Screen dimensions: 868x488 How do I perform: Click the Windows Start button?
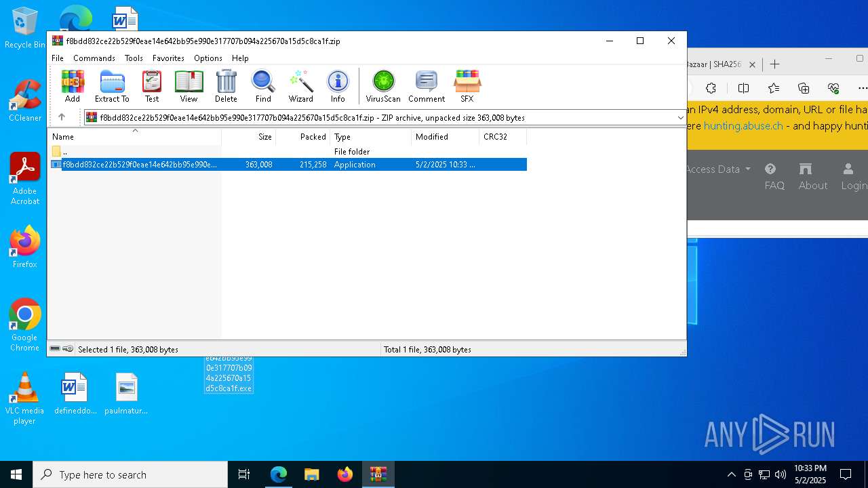coord(16,474)
